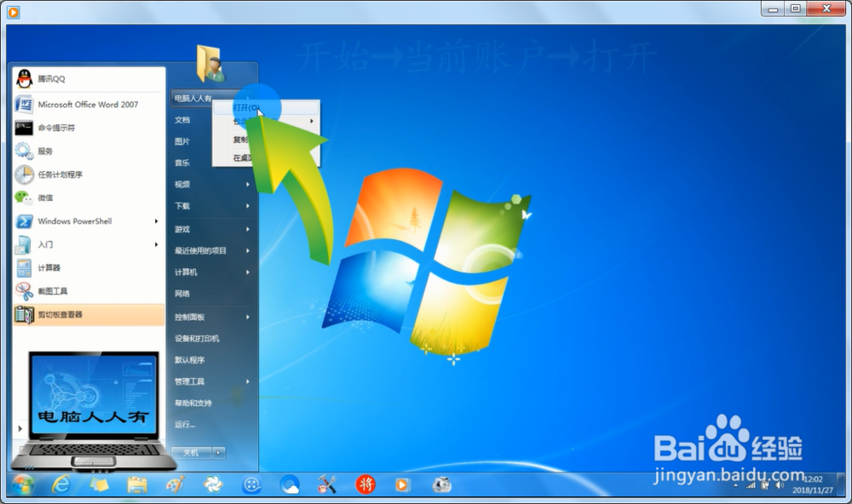Click the 关机 shutdown button

[x=191, y=452]
